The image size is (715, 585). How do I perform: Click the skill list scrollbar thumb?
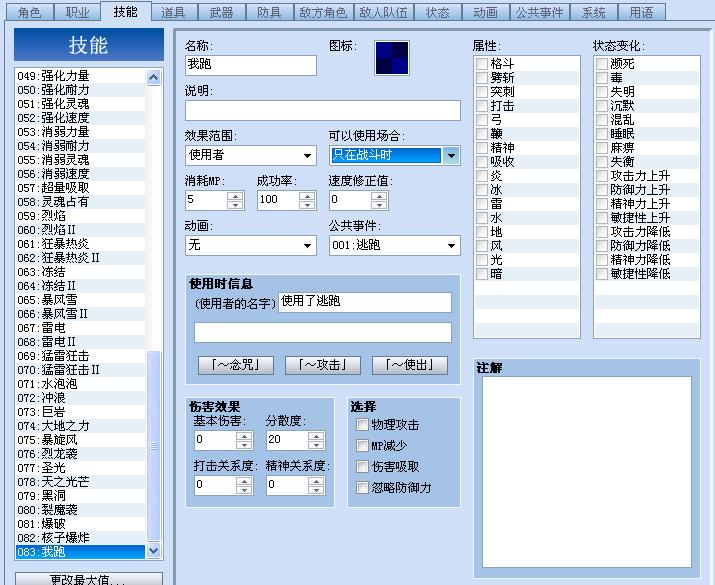(x=154, y=445)
